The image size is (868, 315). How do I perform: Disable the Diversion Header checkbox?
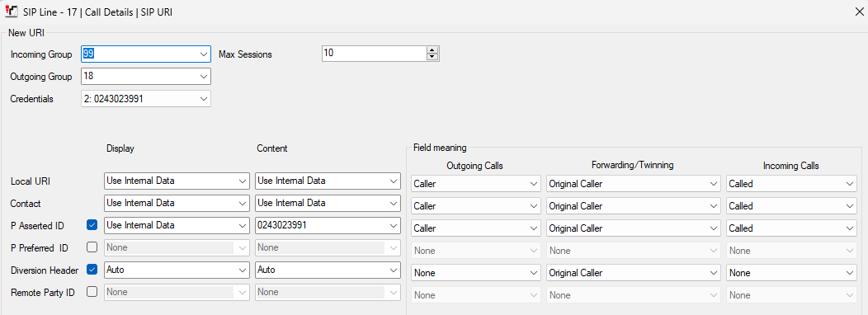[92, 270]
